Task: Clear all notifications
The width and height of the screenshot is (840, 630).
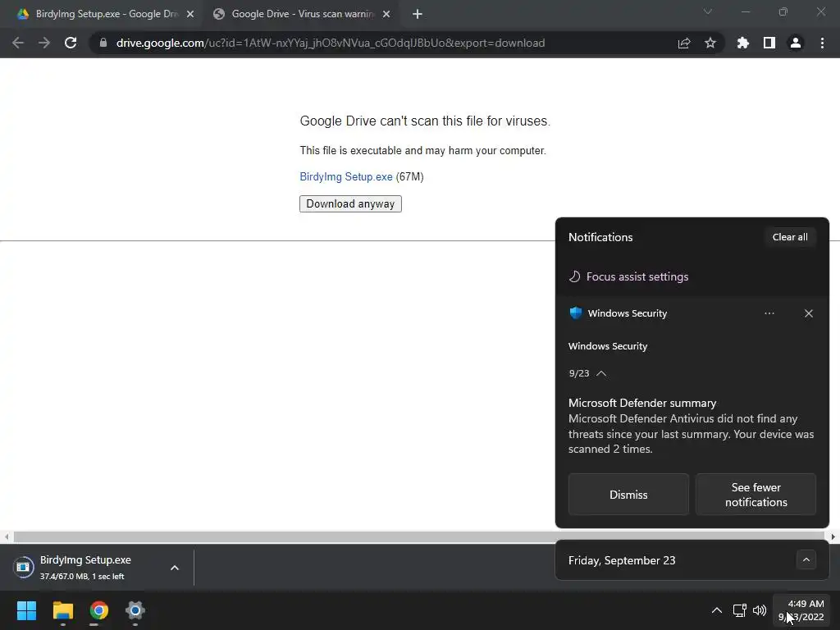Action: pos(790,237)
